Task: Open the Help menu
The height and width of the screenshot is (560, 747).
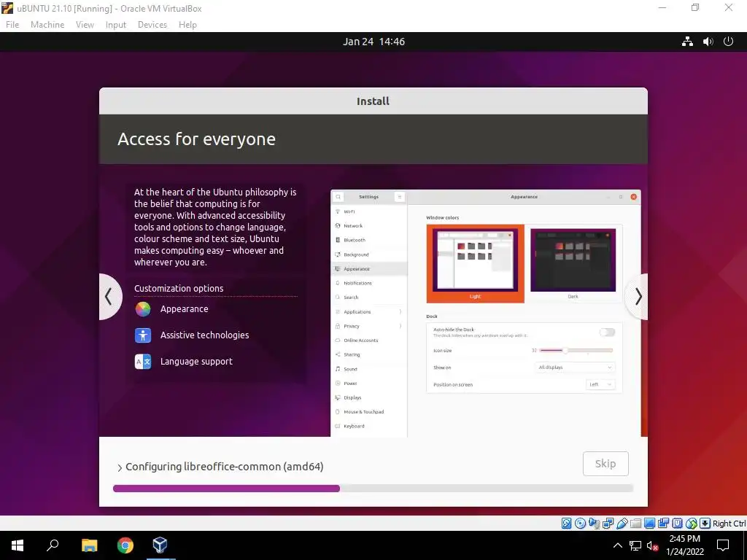Action: point(187,25)
